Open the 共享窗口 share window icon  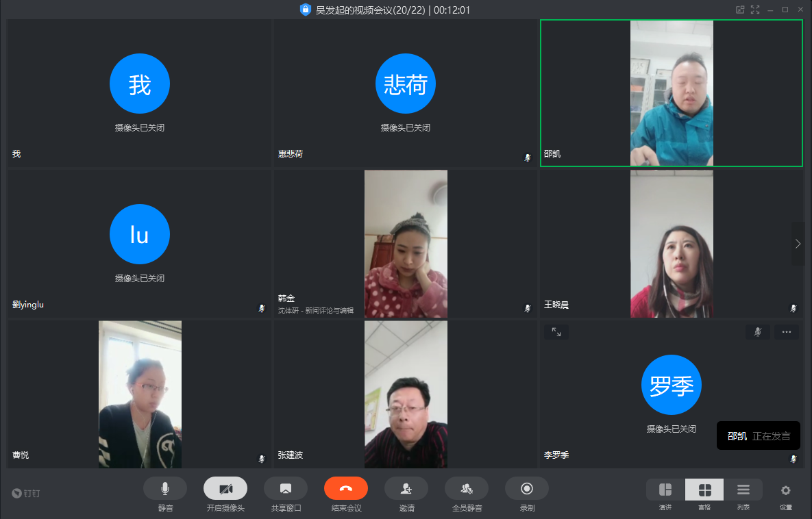(285, 488)
